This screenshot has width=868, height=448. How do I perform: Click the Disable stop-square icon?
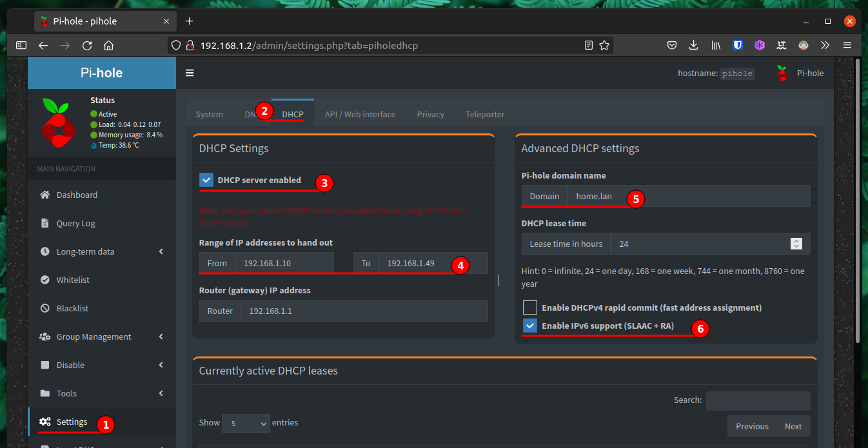click(44, 365)
